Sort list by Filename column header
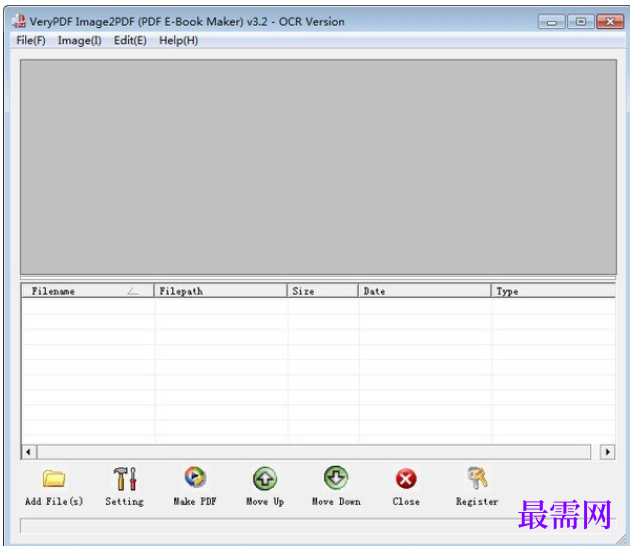The width and height of the screenshot is (630, 546). tap(88, 291)
